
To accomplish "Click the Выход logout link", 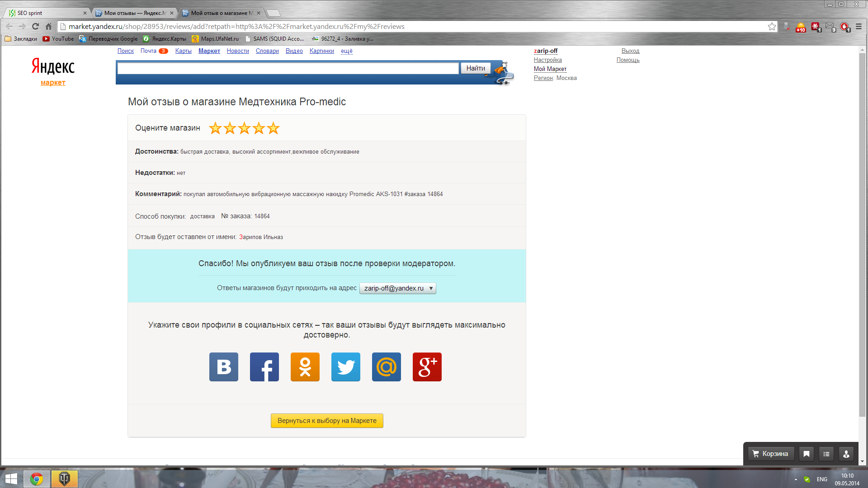I will [630, 51].
